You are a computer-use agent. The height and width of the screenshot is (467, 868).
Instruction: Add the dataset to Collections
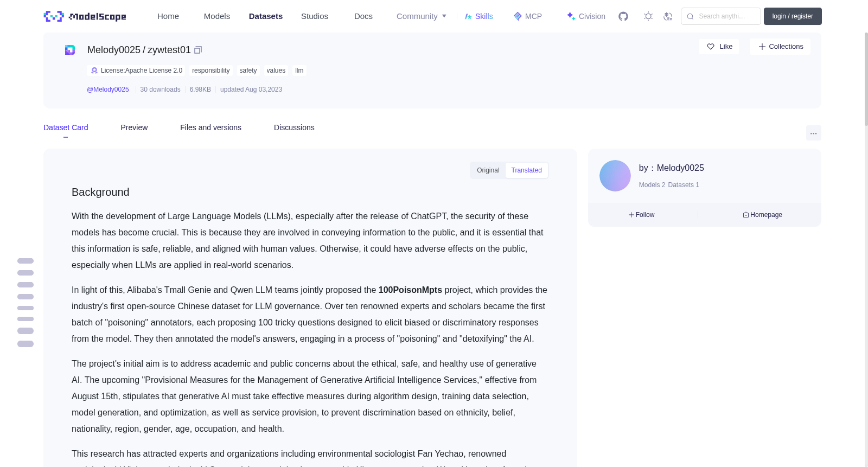(x=780, y=47)
